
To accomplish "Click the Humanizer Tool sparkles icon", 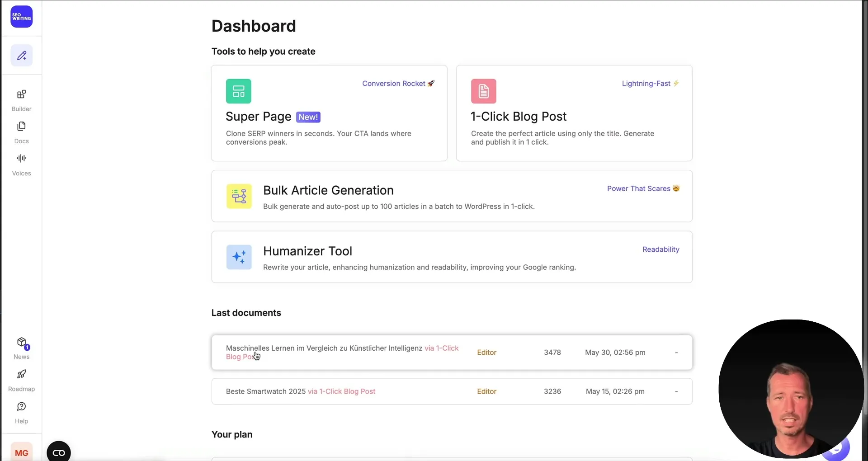I will 239,257.
